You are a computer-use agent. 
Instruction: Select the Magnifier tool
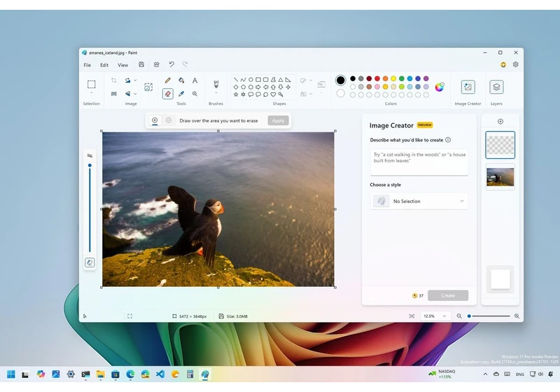(x=195, y=94)
